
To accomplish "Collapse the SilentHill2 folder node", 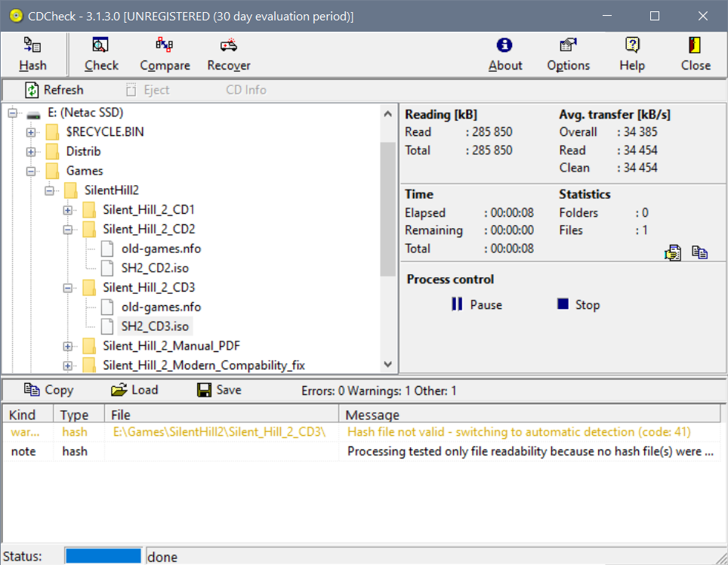I will click(x=49, y=191).
